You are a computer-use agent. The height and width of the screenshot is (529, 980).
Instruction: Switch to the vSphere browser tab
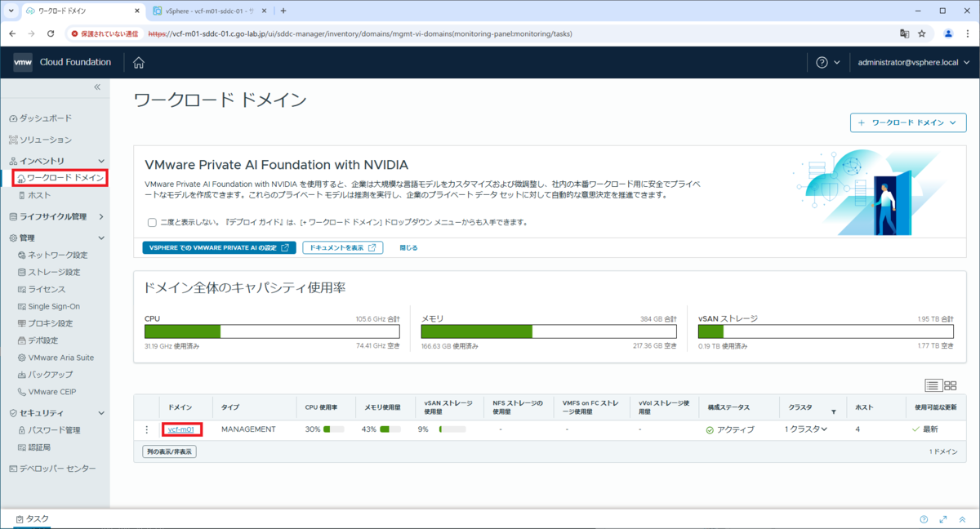tap(210, 11)
